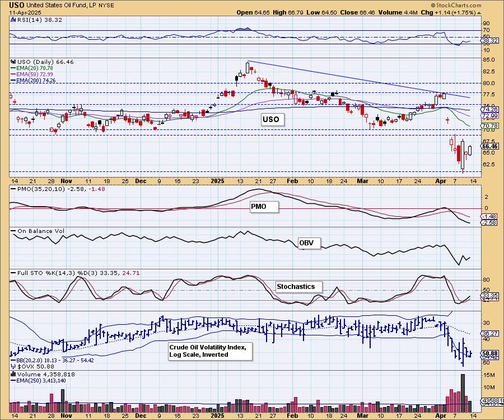The width and height of the screenshot is (504, 420).
Task: Click the 'Volume 4,358,818' legend text
Action: point(46,375)
